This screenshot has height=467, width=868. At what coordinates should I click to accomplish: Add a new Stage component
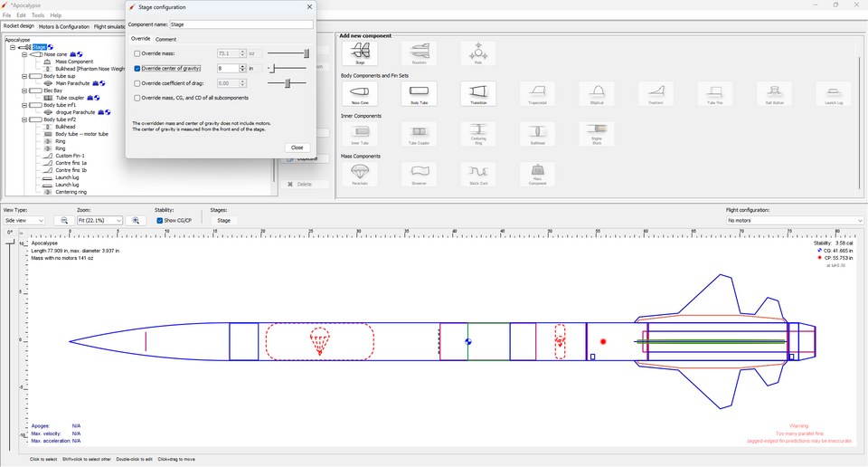point(360,54)
